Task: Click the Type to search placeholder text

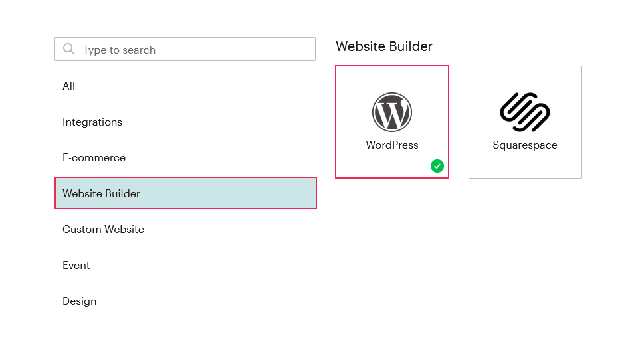Action: coord(119,50)
